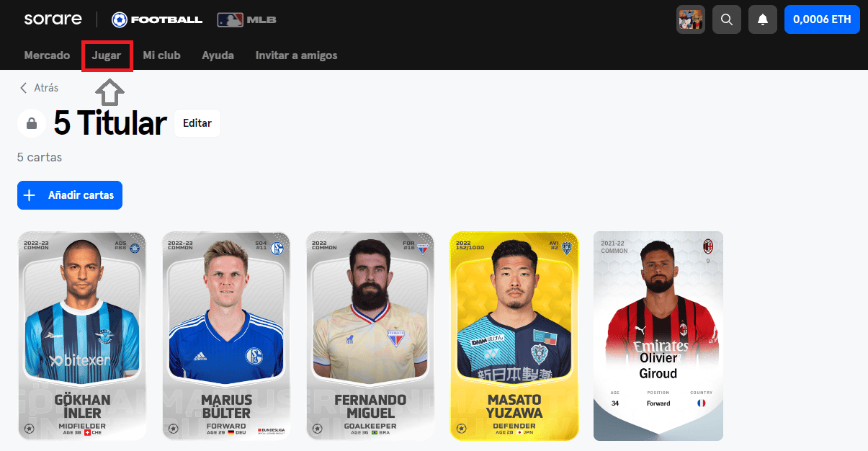This screenshot has width=868, height=451.
Task: Click the plus icon on Añadir cartas
Action: point(30,195)
